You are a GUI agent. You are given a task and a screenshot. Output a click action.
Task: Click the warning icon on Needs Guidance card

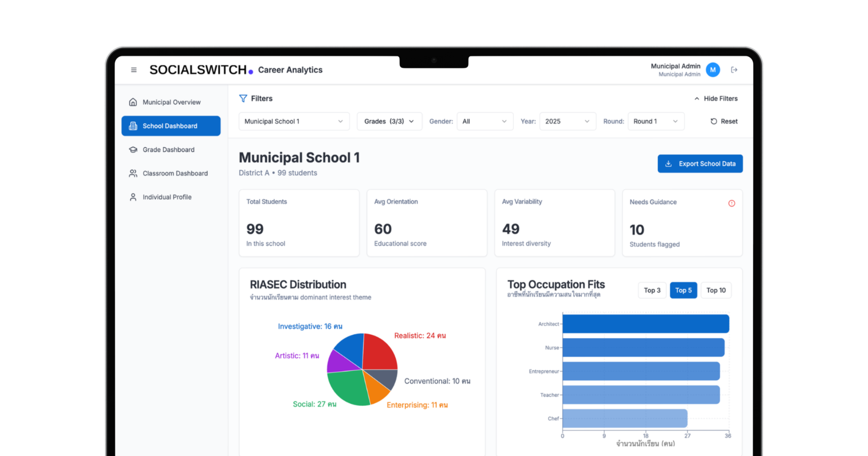732,203
